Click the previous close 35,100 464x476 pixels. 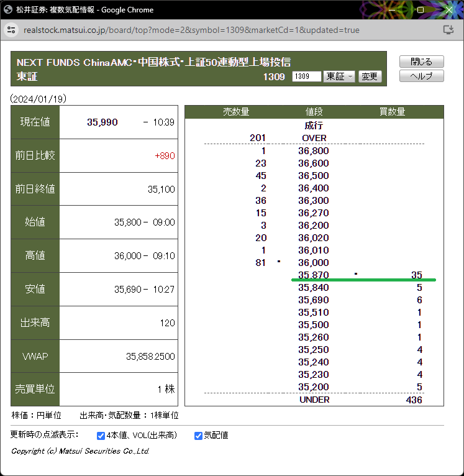pyautogui.click(x=161, y=189)
